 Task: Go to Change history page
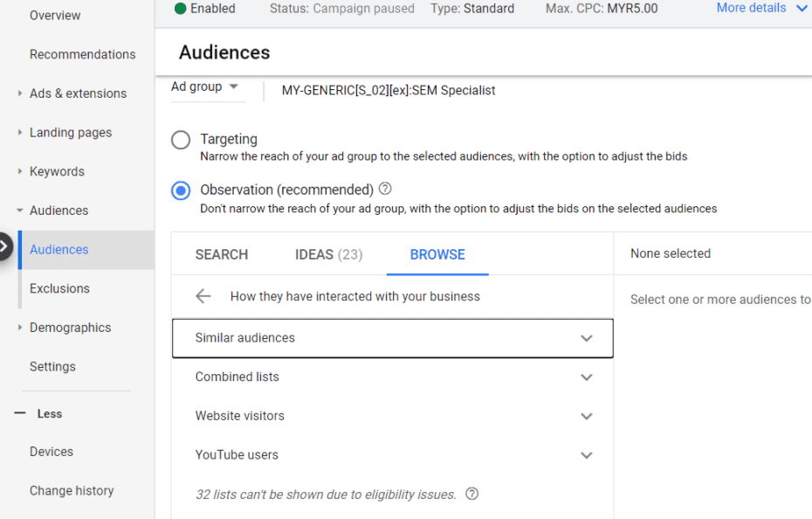click(72, 490)
